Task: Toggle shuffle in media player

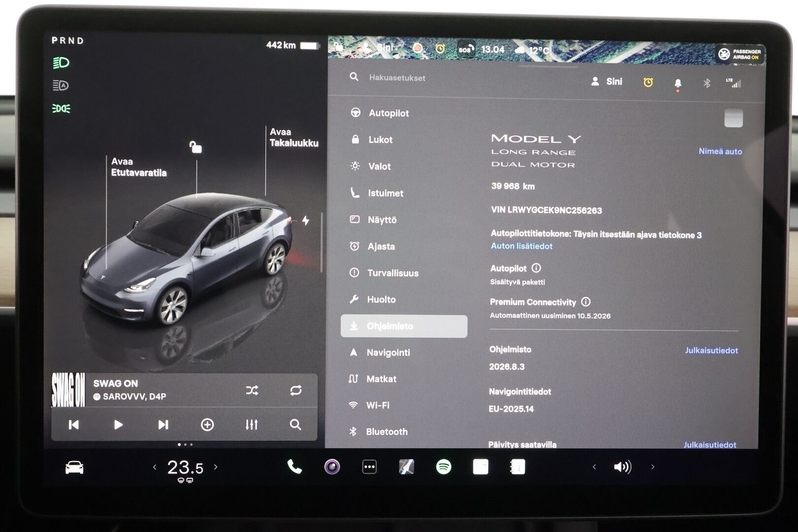Action: [252, 391]
